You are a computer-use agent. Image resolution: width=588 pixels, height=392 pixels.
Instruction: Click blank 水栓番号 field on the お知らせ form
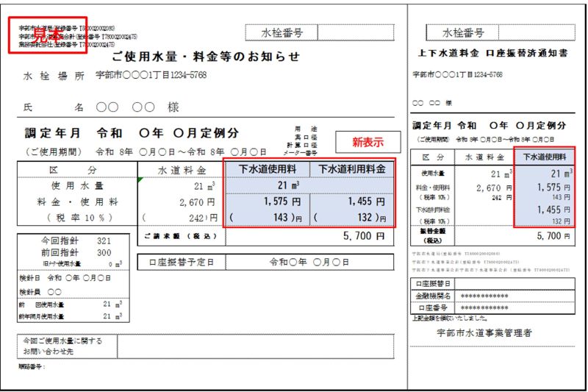tap(356, 32)
